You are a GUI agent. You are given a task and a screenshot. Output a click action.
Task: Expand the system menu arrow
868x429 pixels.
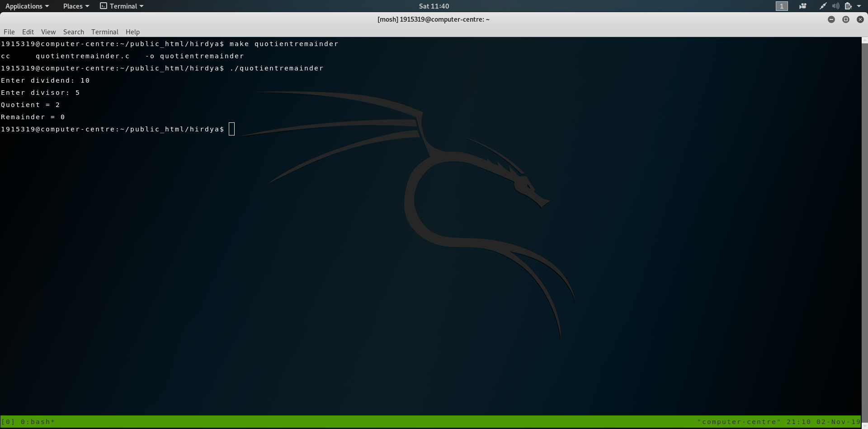pyautogui.click(x=859, y=6)
